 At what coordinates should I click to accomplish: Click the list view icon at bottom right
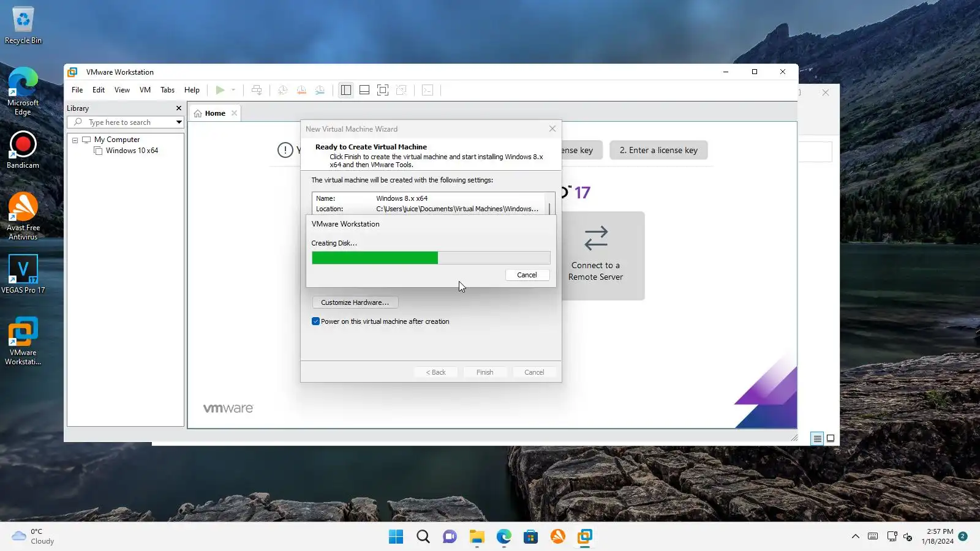tap(817, 438)
